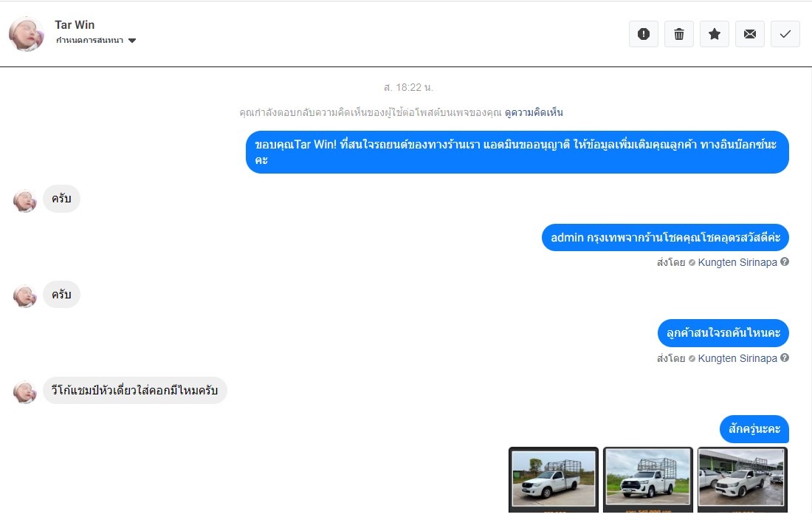This screenshot has width=812, height=520.
Task: Open the ดูความคิดเห็น link
Action: coord(534,112)
